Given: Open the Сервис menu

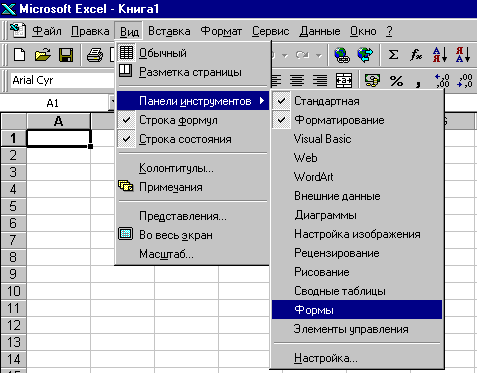Looking at the screenshot, I should [270, 31].
